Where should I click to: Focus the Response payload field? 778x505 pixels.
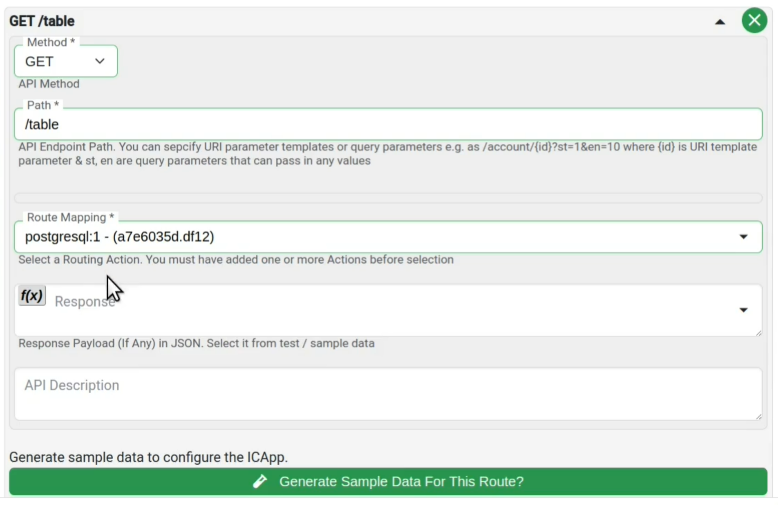[388, 310]
